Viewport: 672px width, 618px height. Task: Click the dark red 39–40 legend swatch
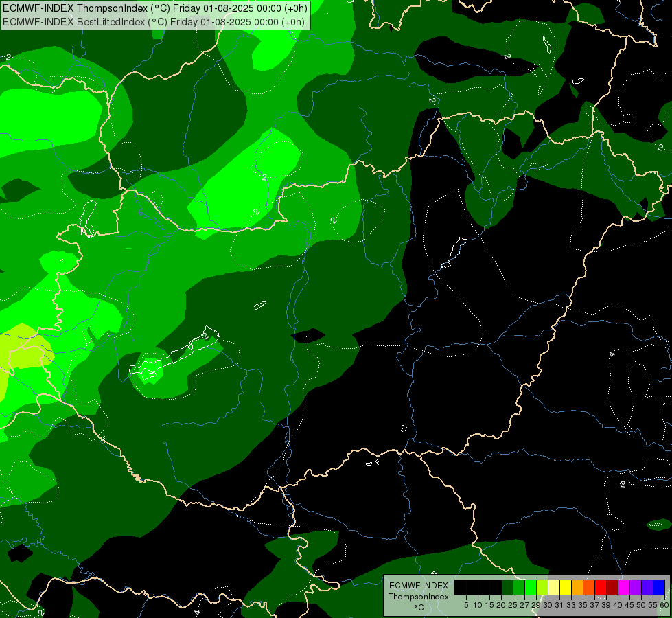point(612,587)
